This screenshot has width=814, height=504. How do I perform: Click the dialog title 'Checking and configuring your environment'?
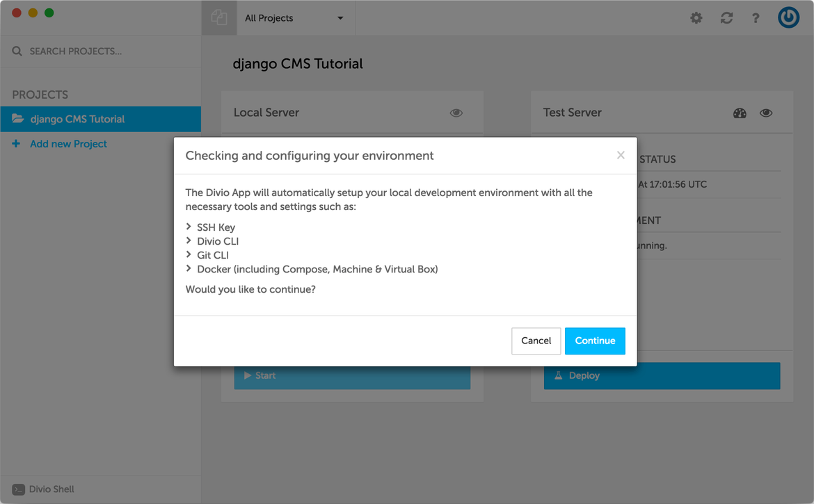pos(310,156)
